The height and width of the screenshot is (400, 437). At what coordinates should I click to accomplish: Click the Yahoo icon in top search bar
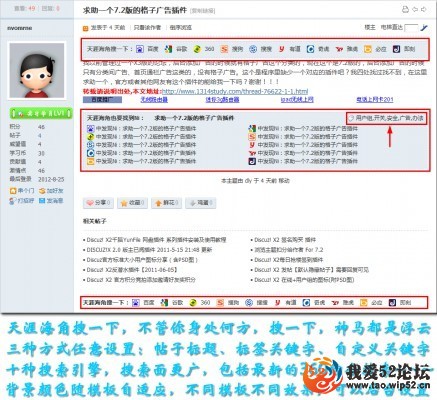tap(339, 49)
